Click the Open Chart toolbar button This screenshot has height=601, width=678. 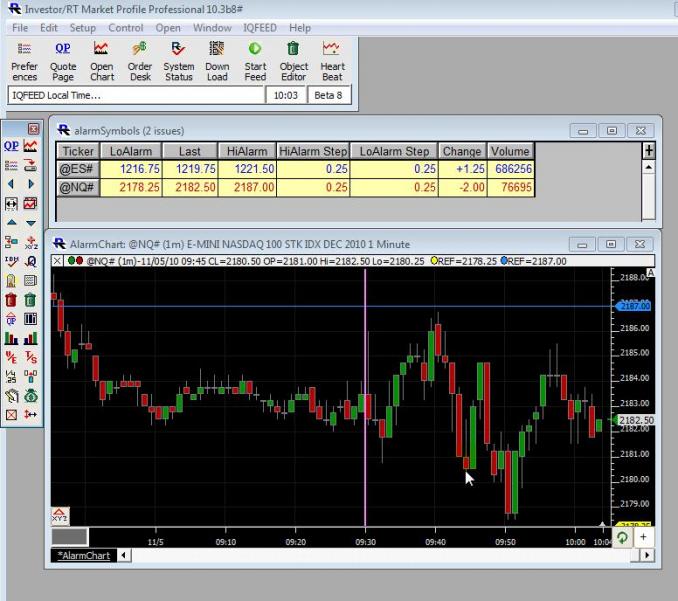102,61
